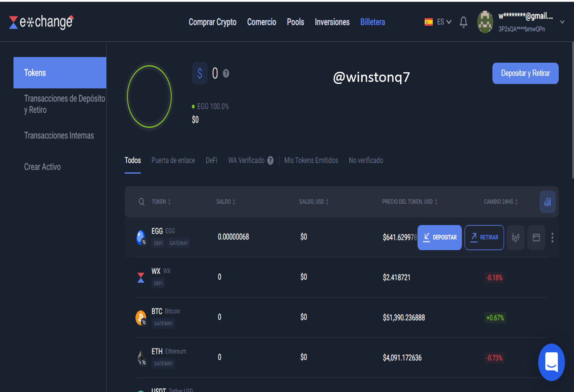574x392 pixels.
Task: Click the dollar currency icon beside total balance
Action: [200, 73]
